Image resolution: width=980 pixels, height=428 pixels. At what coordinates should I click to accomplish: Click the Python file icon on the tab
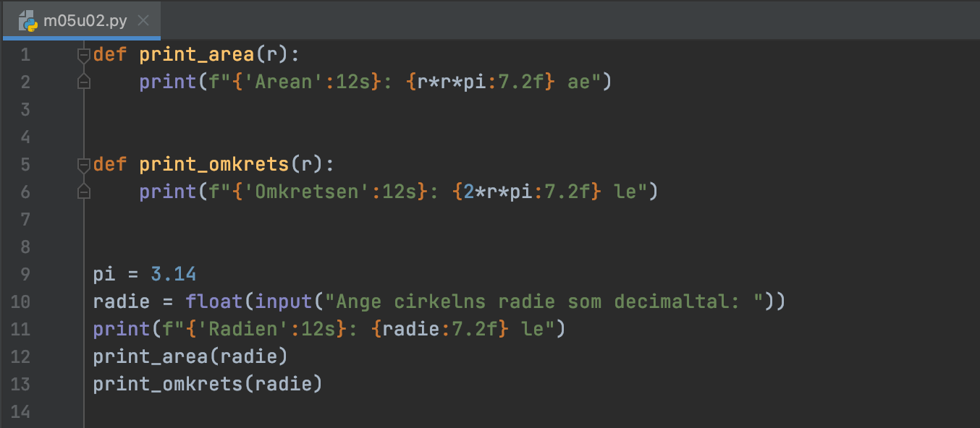coord(28,20)
